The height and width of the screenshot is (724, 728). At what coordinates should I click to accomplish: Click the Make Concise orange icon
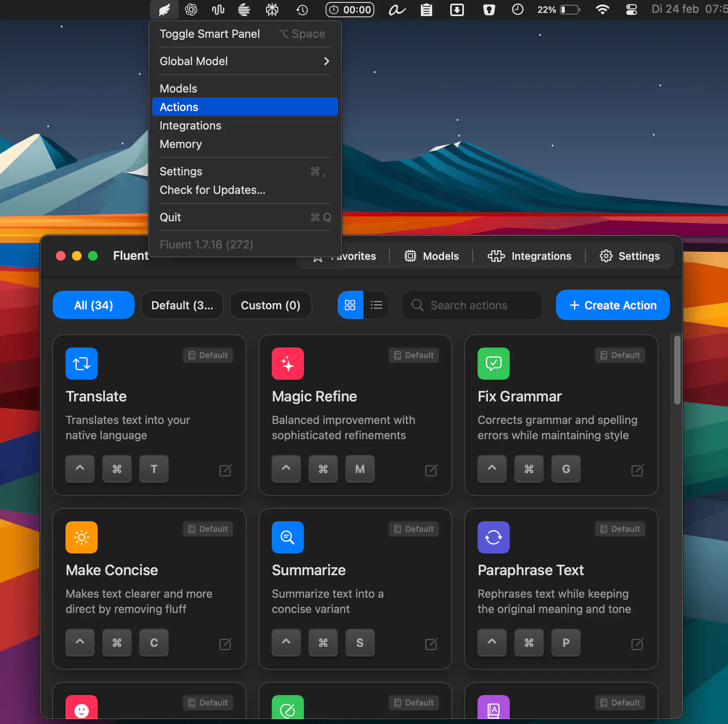point(82,537)
